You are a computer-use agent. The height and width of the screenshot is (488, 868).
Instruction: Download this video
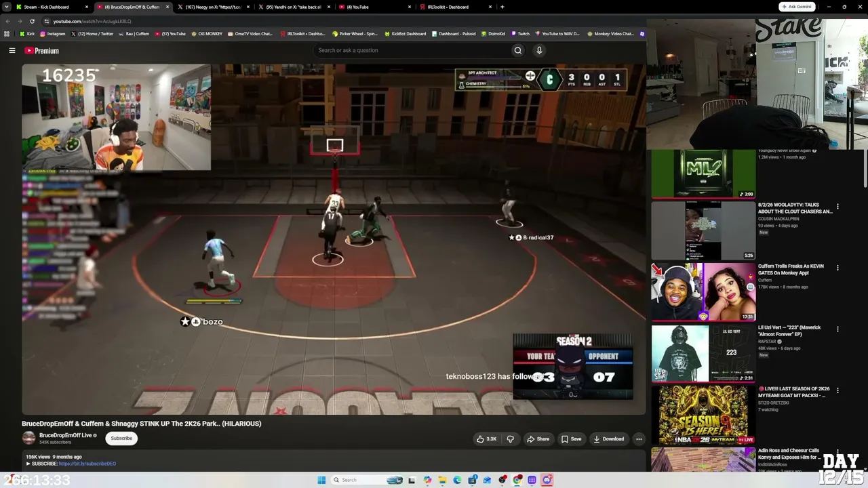609,439
